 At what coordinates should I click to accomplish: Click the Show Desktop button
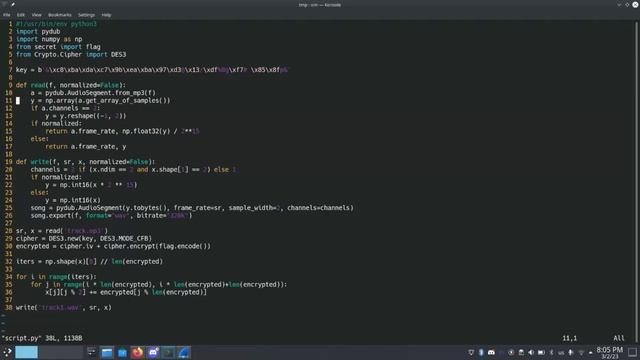point(633,352)
